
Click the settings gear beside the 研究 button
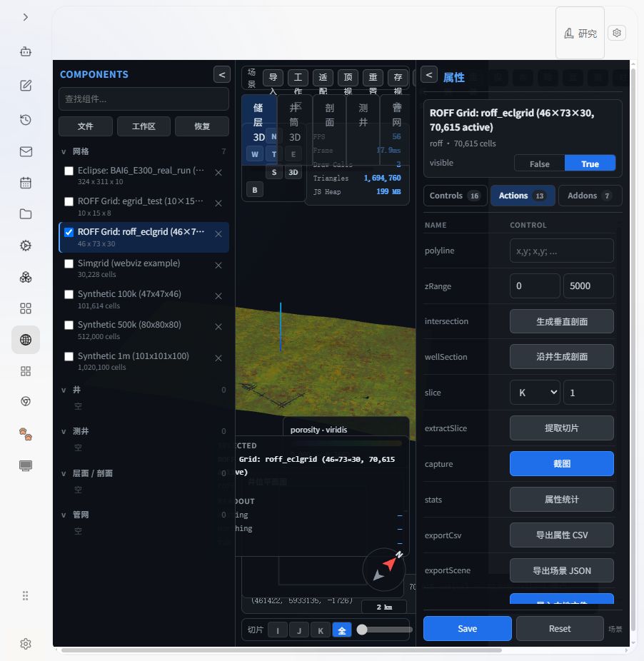(617, 33)
